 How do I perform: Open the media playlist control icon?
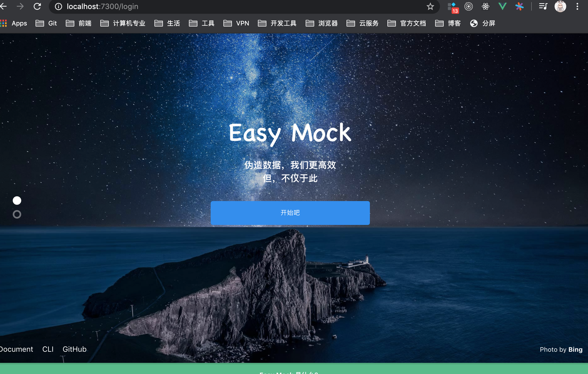click(543, 6)
